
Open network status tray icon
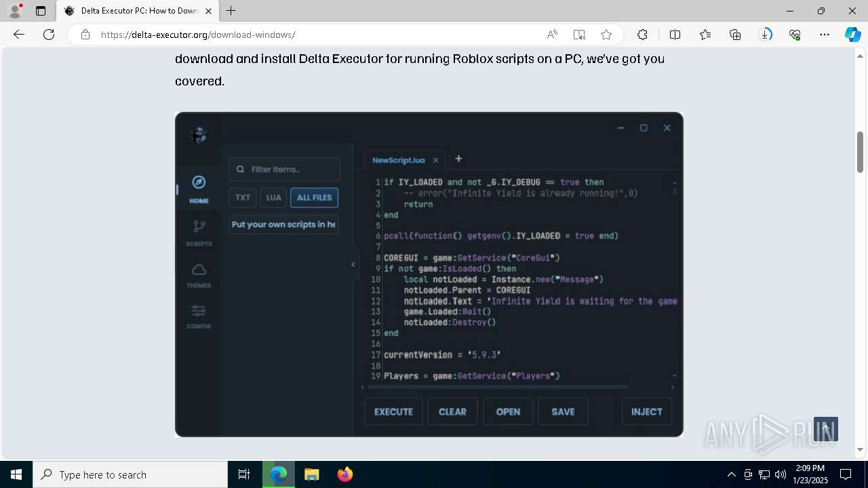[764, 474]
